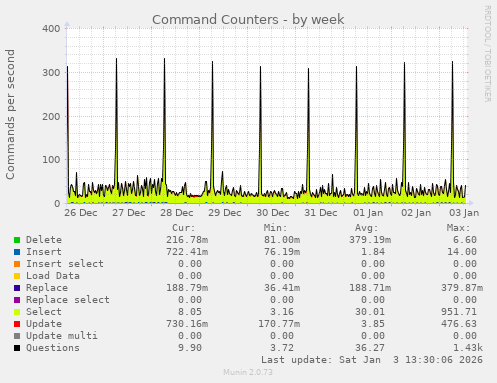Click the orange Insert select legend swatch
The height and width of the screenshot is (383, 497).
point(17,264)
